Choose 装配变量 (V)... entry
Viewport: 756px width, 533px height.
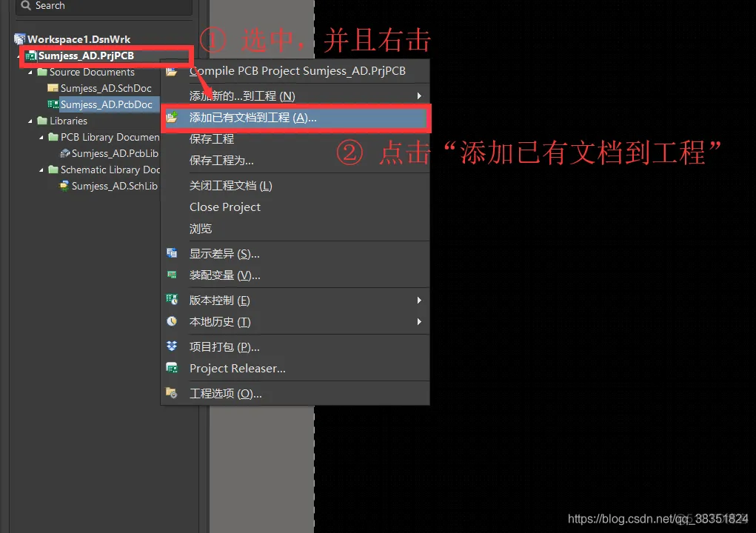[x=295, y=275]
